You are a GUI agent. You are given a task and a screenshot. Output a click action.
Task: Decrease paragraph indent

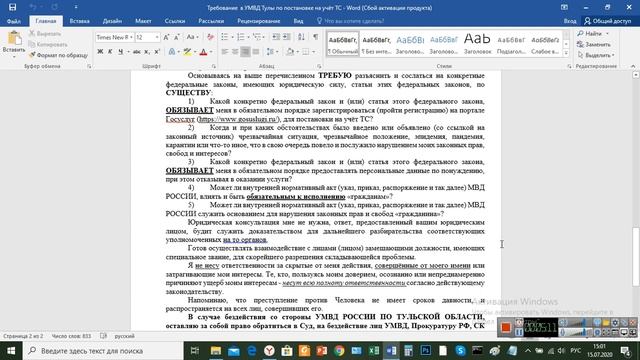coord(276,37)
